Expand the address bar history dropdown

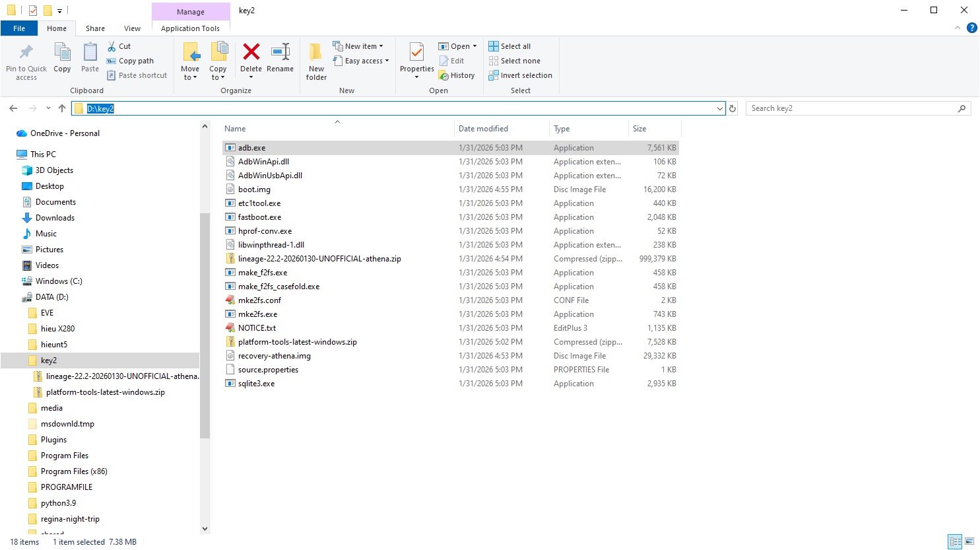[x=719, y=108]
